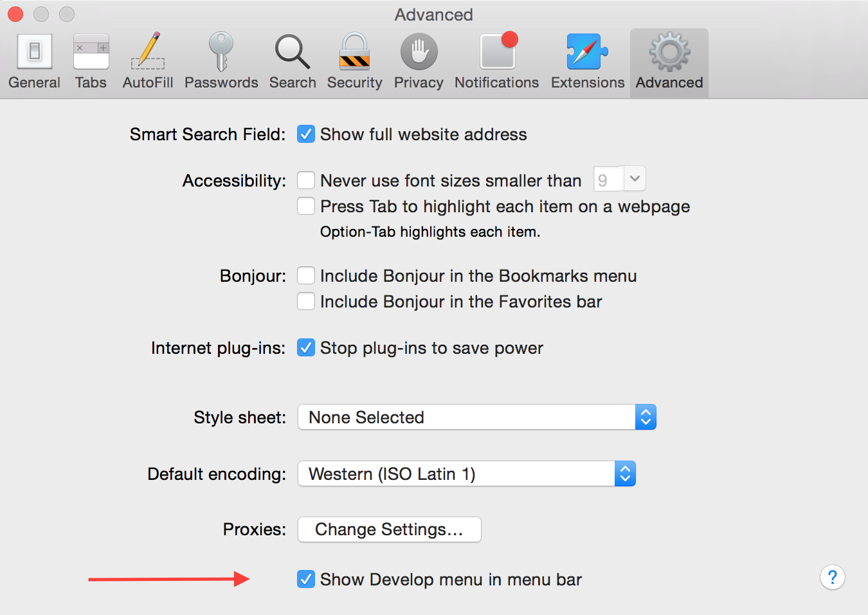868x615 pixels.
Task: Select the AutoFill pencil icon
Action: (148, 51)
